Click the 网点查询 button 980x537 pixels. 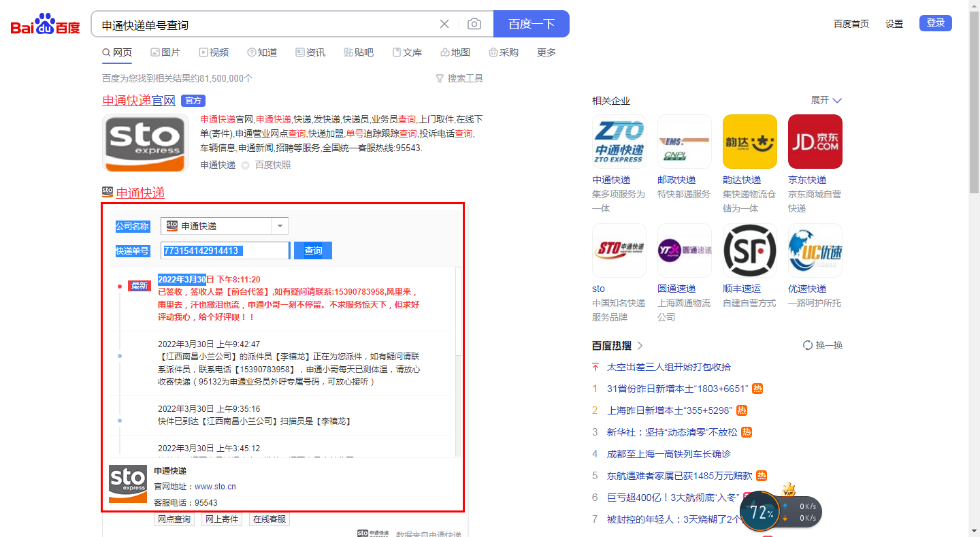click(x=174, y=519)
